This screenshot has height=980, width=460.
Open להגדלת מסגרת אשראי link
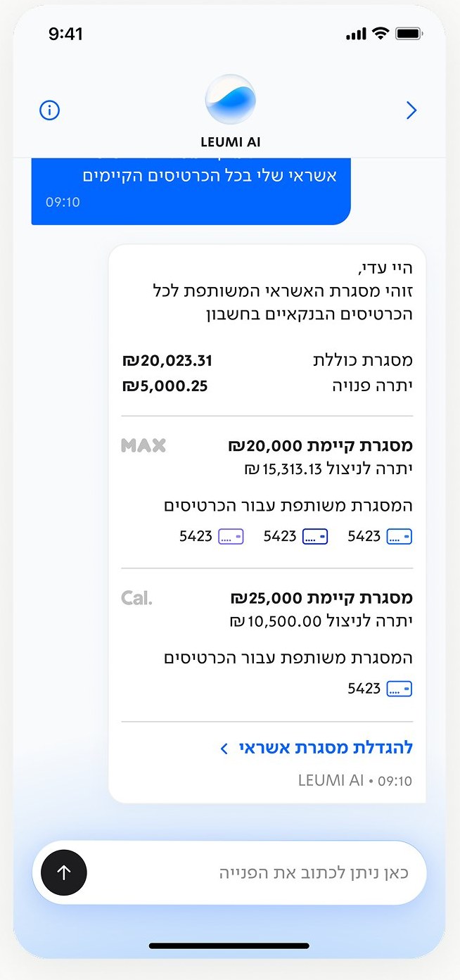pyautogui.click(x=326, y=748)
